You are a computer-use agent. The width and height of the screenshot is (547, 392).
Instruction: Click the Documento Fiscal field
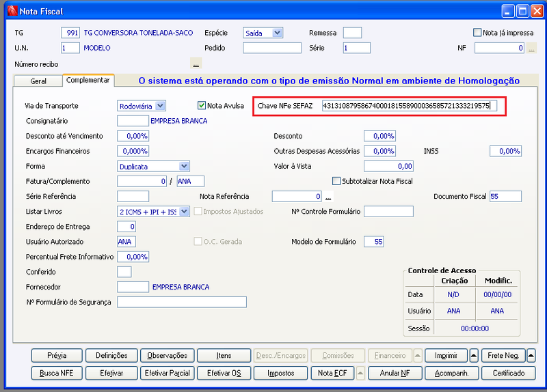(506, 196)
